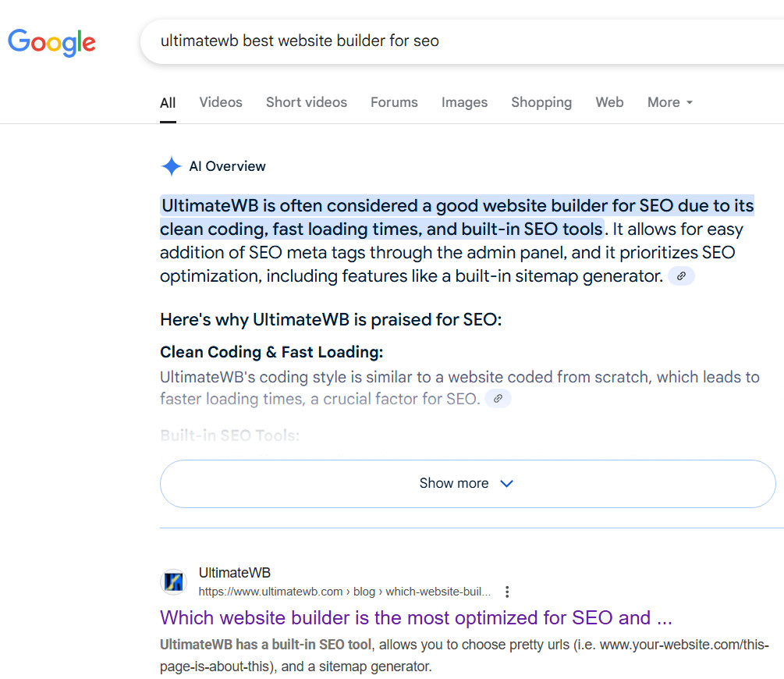Click the UltimateWB site favicon
The image size is (784, 679).
[x=173, y=582]
